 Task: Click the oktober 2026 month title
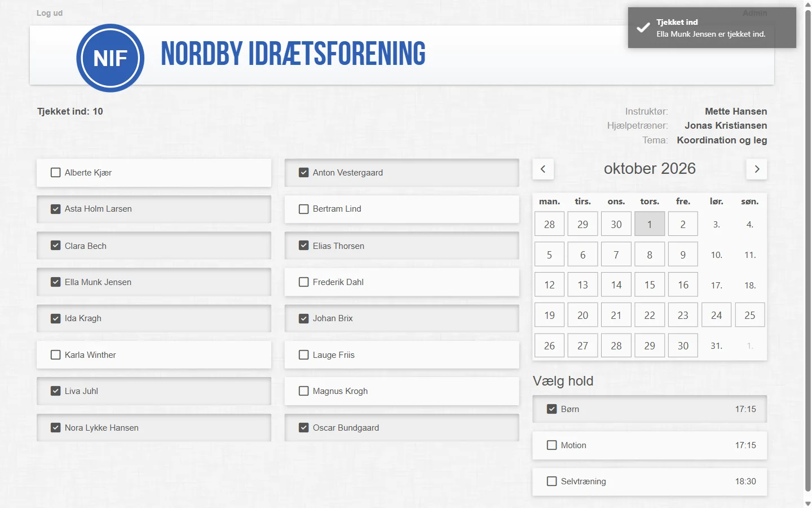650,169
